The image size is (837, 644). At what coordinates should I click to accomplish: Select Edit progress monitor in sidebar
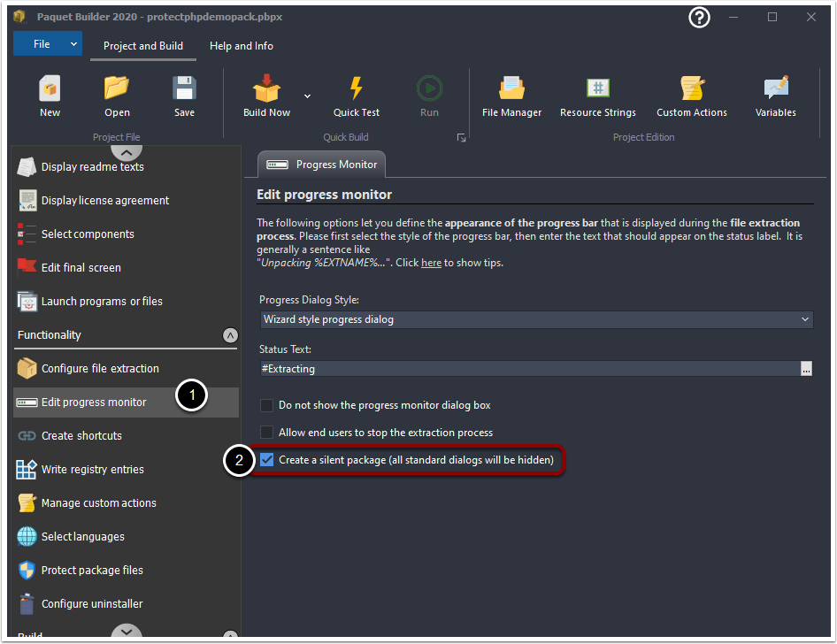click(126, 402)
